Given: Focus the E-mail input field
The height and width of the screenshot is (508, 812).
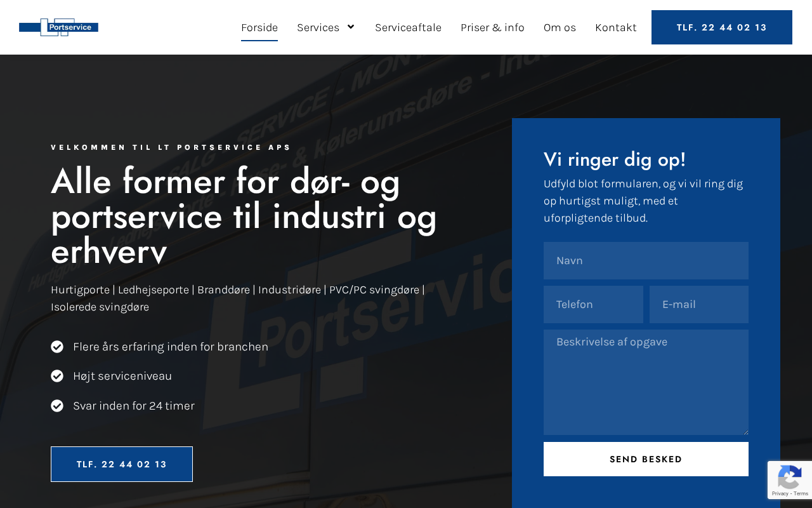Looking at the screenshot, I should [699, 304].
